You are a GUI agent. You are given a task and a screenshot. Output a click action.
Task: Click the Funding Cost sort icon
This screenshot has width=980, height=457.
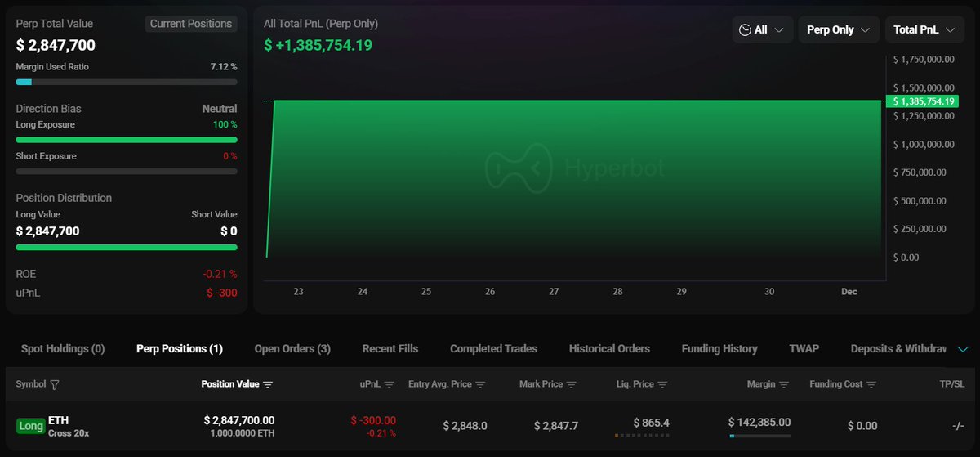click(x=872, y=384)
